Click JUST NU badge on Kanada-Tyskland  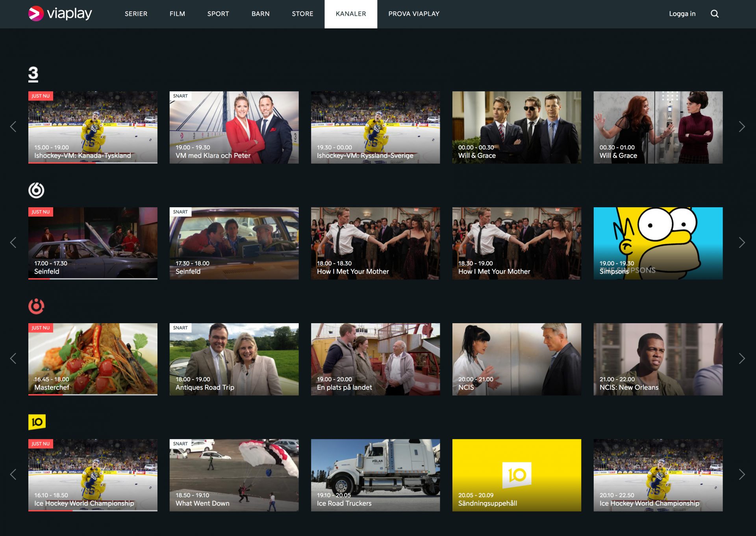point(41,96)
